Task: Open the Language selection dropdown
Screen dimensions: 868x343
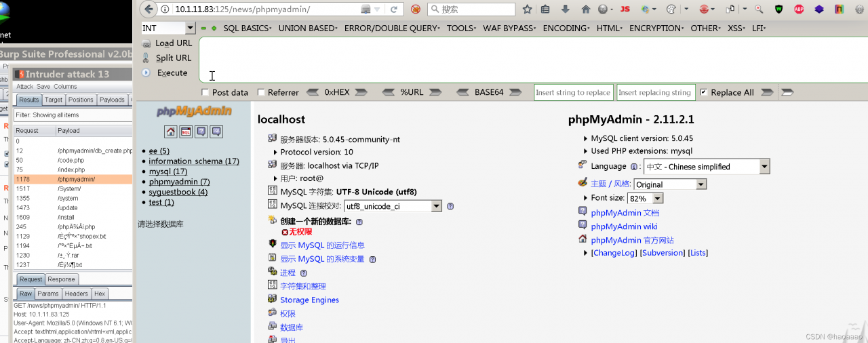Action: [x=707, y=167]
